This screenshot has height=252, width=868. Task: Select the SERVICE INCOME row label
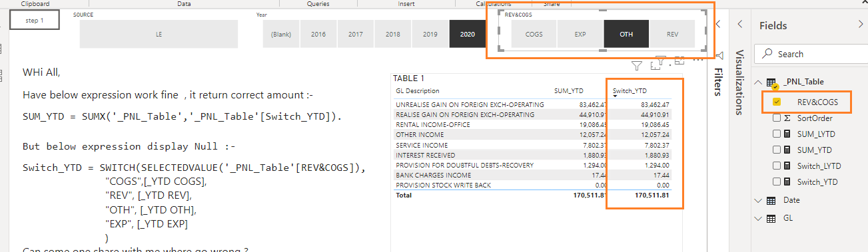tap(422, 145)
